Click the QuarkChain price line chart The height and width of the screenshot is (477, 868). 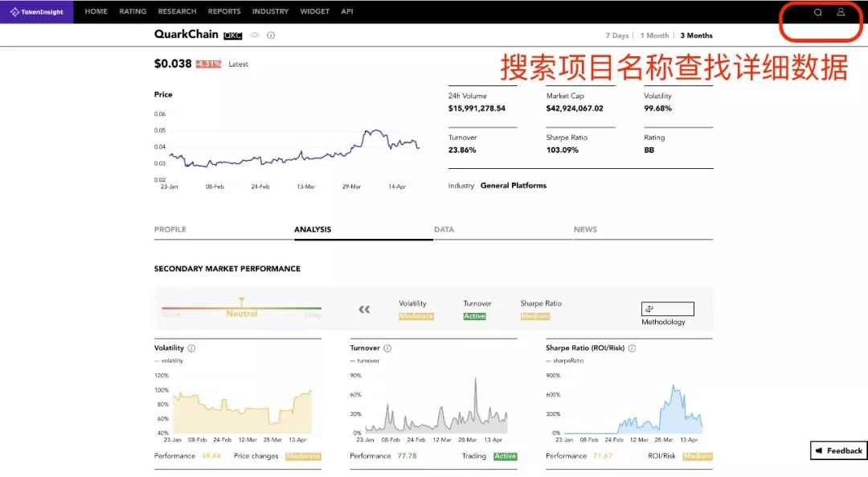click(x=293, y=149)
